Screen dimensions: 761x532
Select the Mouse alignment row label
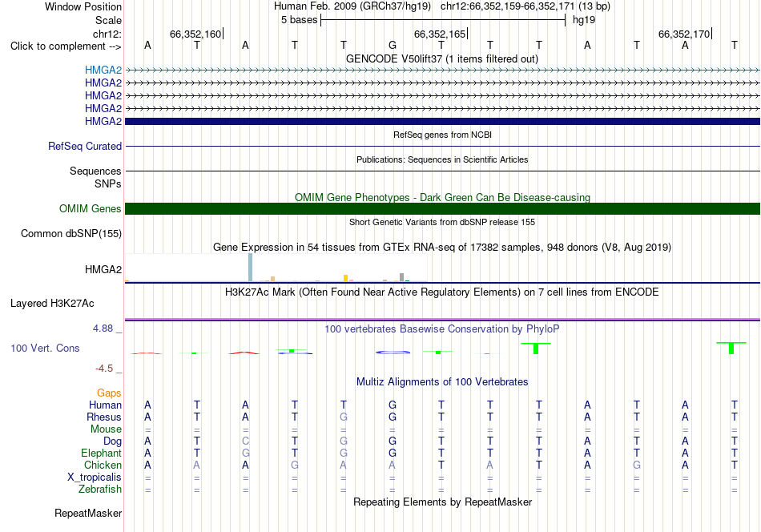(106, 429)
